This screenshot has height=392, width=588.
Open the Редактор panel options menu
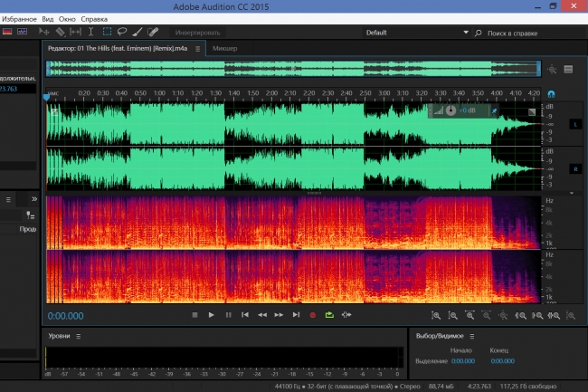[x=197, y=49]
